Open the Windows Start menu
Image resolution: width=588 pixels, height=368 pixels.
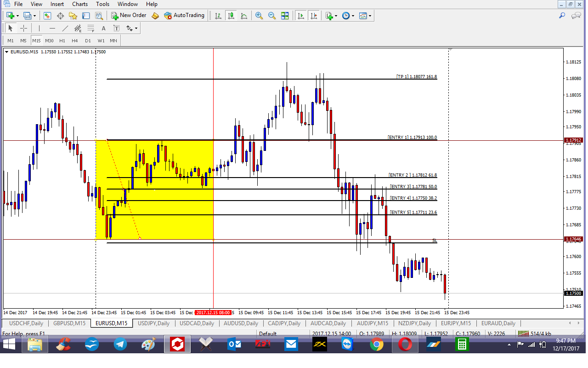coord(9,344)
